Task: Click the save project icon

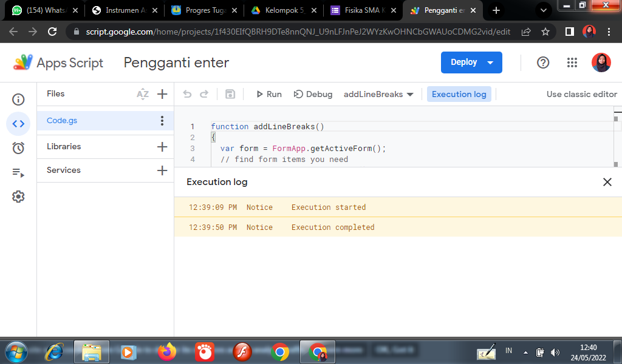Action: coord(230,94)
